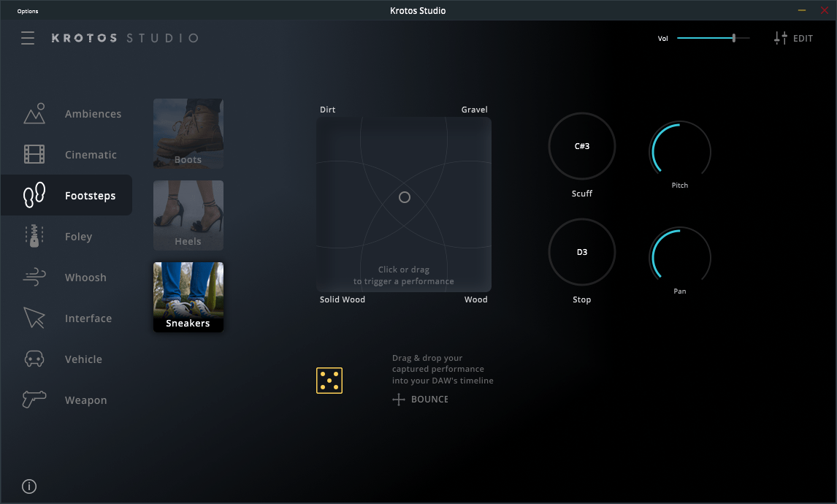The image size is (837, 504).
Task: Turn the Pitch knob
Action: coord(680,150)
